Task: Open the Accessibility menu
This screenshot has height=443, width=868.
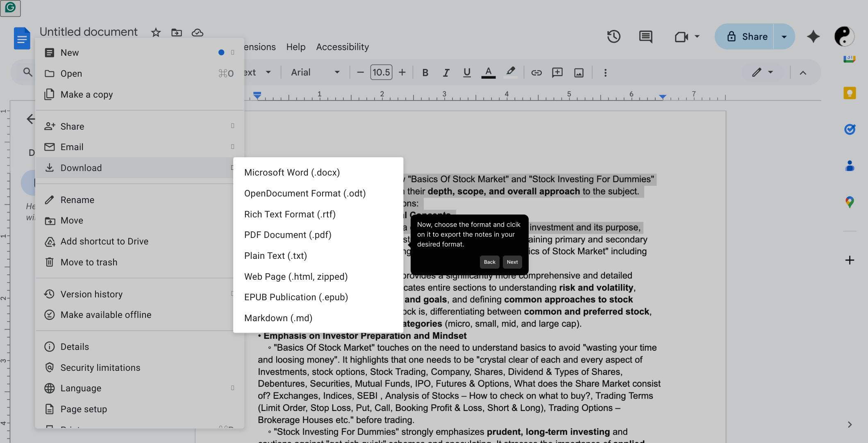Action: (x=343, y=47)
